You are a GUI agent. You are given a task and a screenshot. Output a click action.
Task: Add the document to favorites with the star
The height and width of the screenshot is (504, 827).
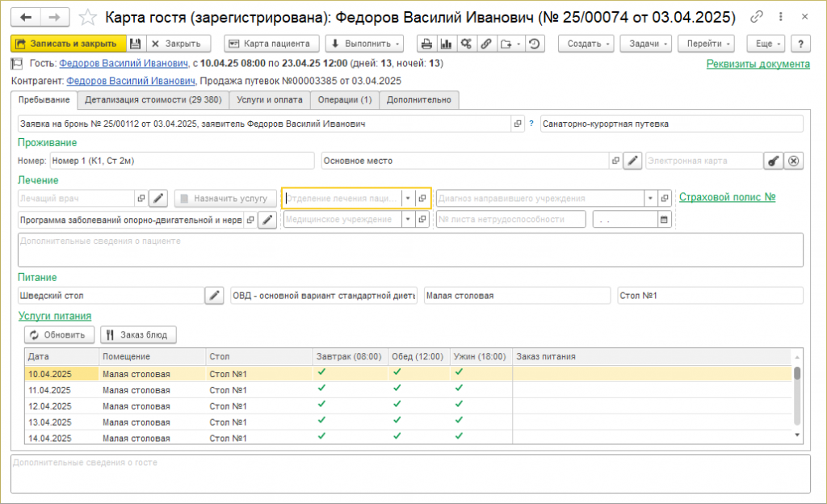(87, 18)
